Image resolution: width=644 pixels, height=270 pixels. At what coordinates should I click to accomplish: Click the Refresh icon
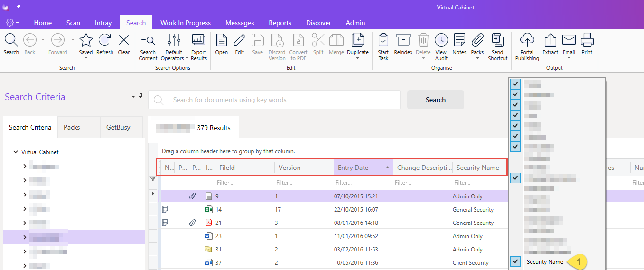point(104,39)
